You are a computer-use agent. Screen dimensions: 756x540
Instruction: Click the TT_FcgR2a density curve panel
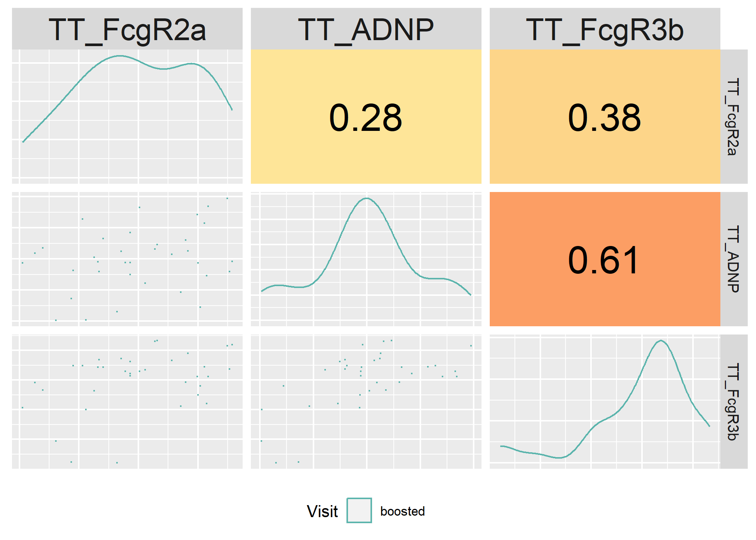[127, 117]
